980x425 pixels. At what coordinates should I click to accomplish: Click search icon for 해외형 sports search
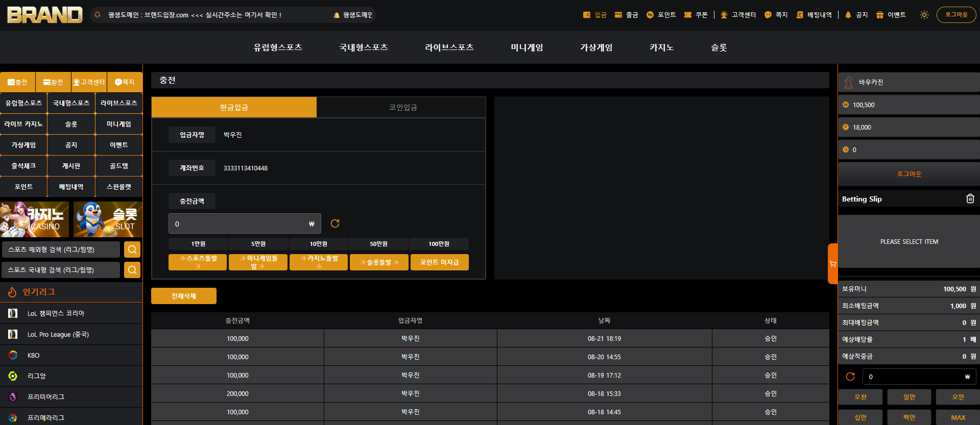[132, 249]
